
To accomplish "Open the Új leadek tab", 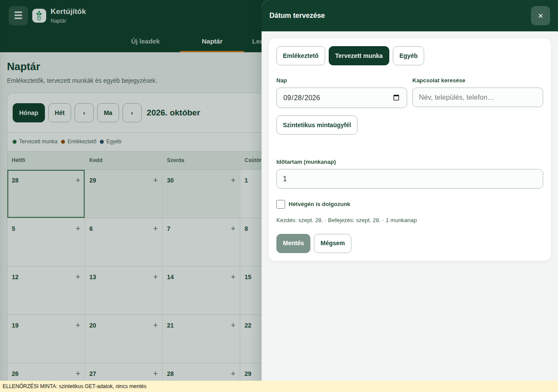I will (146, 41).
